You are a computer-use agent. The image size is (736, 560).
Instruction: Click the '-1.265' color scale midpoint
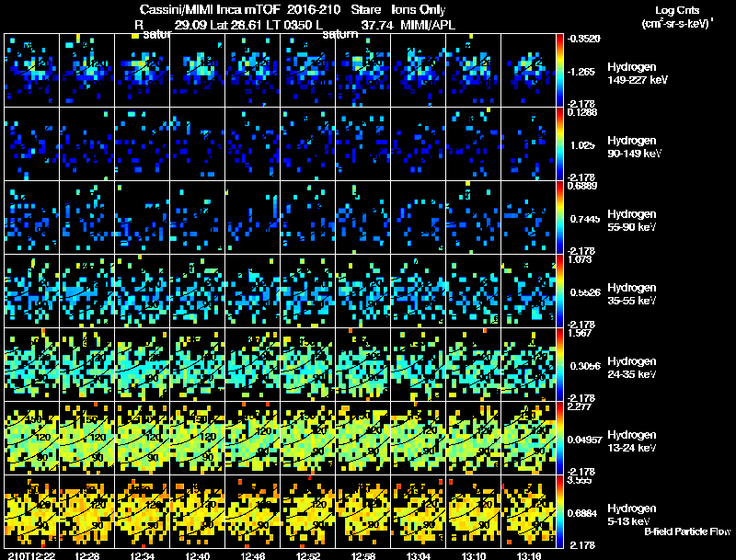click(581, 72)
